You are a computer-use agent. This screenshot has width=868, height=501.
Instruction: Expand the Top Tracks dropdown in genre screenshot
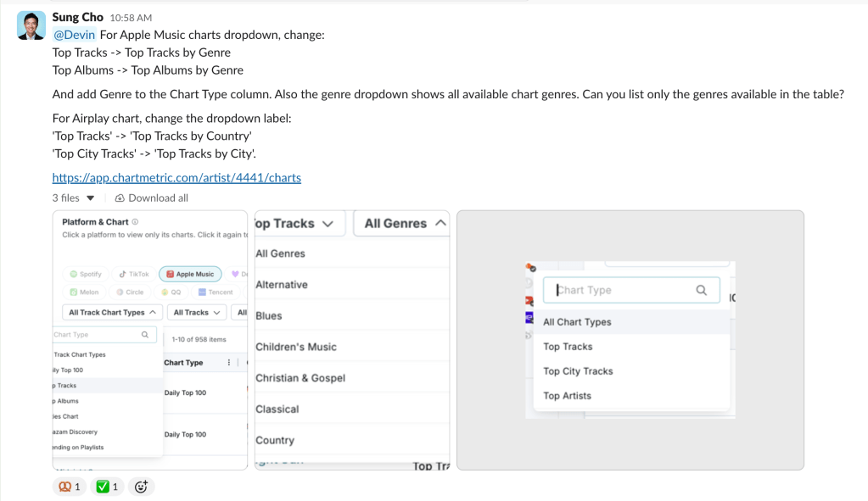300,224
